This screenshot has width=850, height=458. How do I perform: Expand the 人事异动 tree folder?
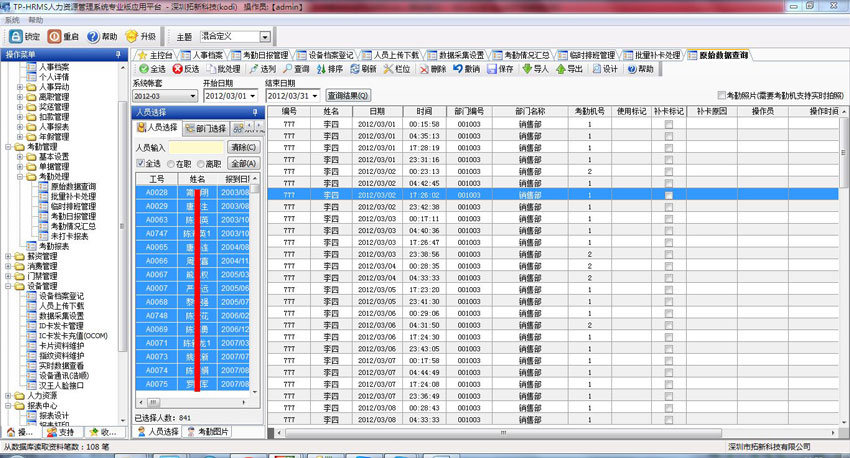20,87
